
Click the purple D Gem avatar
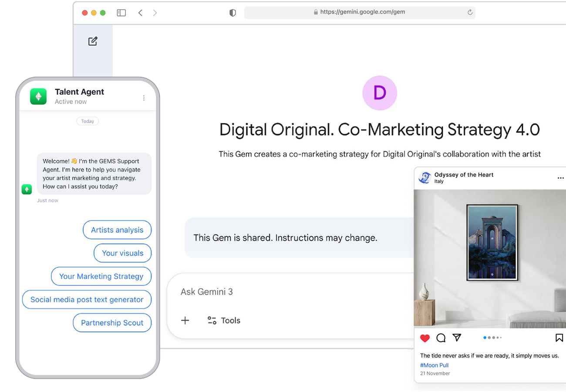(x=380, y=93)
